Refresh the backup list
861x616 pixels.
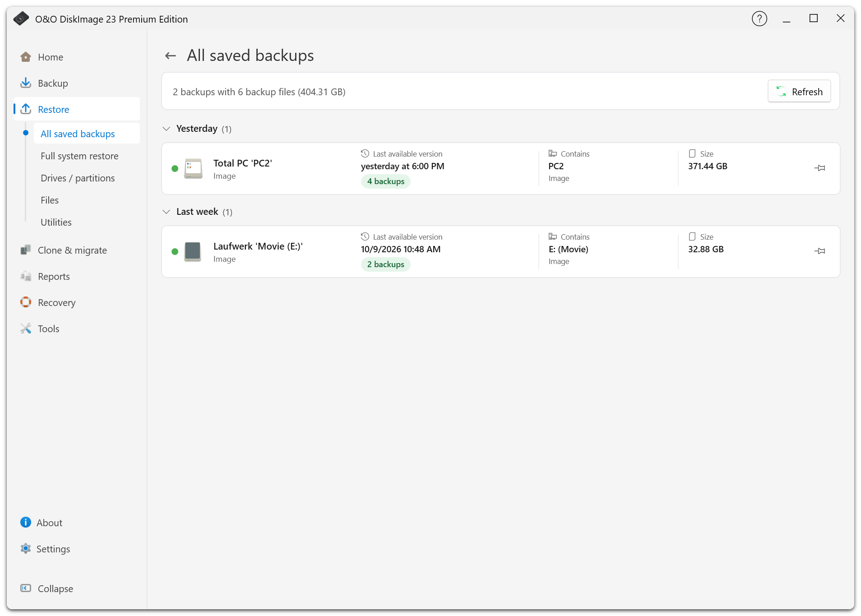pyautogui.click(x=799, y=92)
